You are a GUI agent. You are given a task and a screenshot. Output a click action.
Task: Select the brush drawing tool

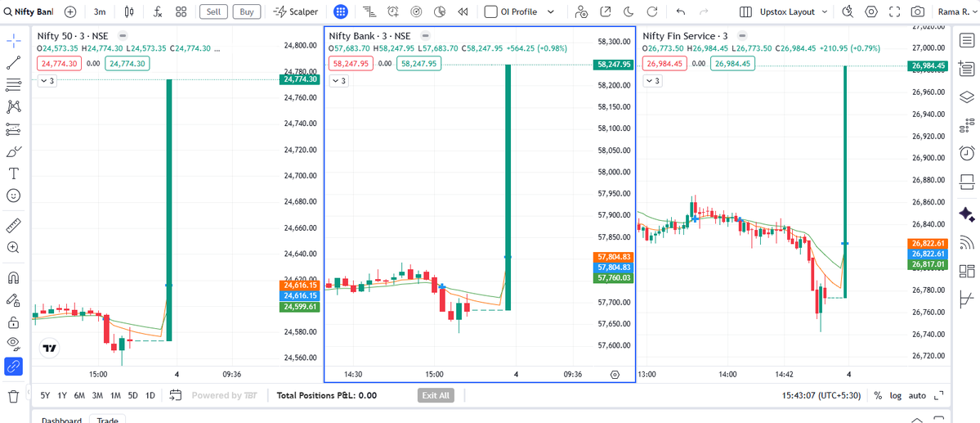coord(14,151)
